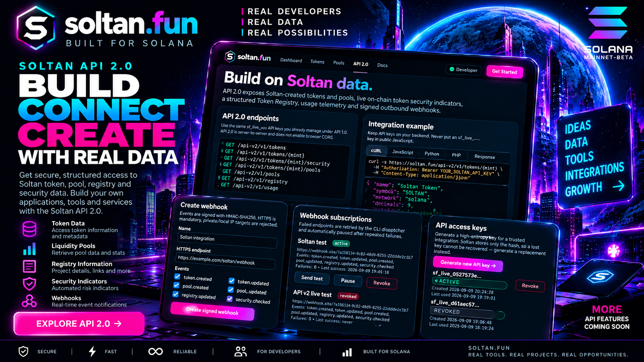Click the GET /api-v2/v1/pools endpoint line
The image size is (644, 362).
tap(251, 173)
